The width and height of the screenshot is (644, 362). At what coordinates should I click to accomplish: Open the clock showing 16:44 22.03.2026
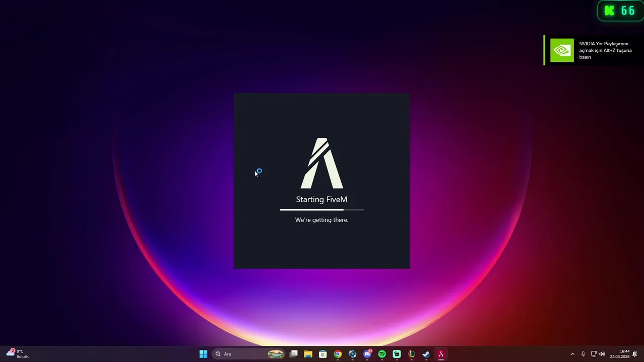[620, 354]
